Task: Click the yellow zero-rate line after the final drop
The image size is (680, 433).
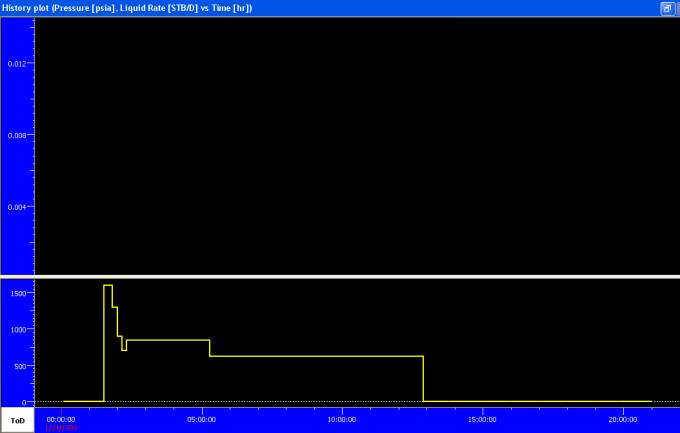Action: [540, 401]
